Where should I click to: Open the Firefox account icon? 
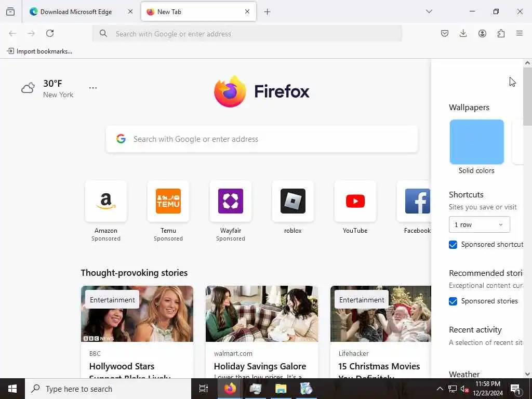[482, 33]
